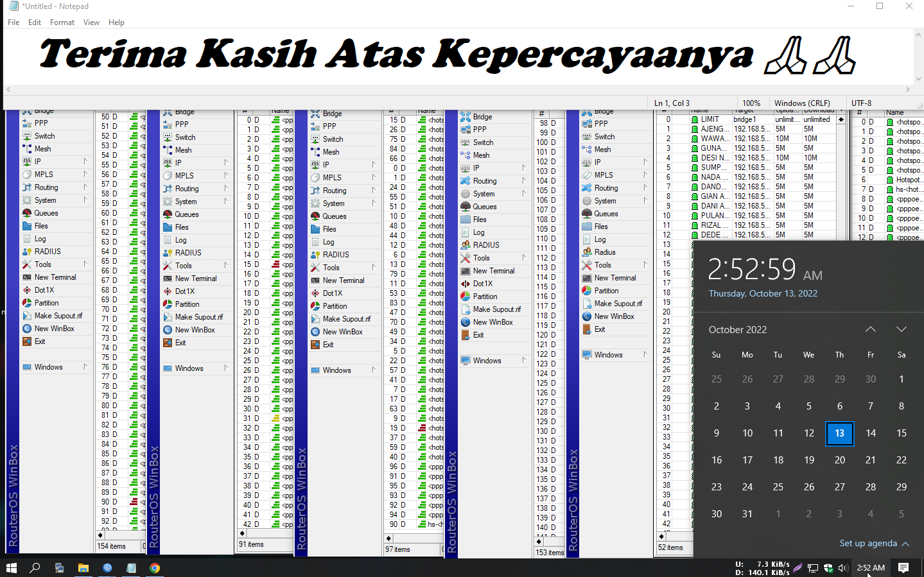Click Exit in the 153-items WinBox menu
This screenshot has height=577, width=924.
point(478,335)
